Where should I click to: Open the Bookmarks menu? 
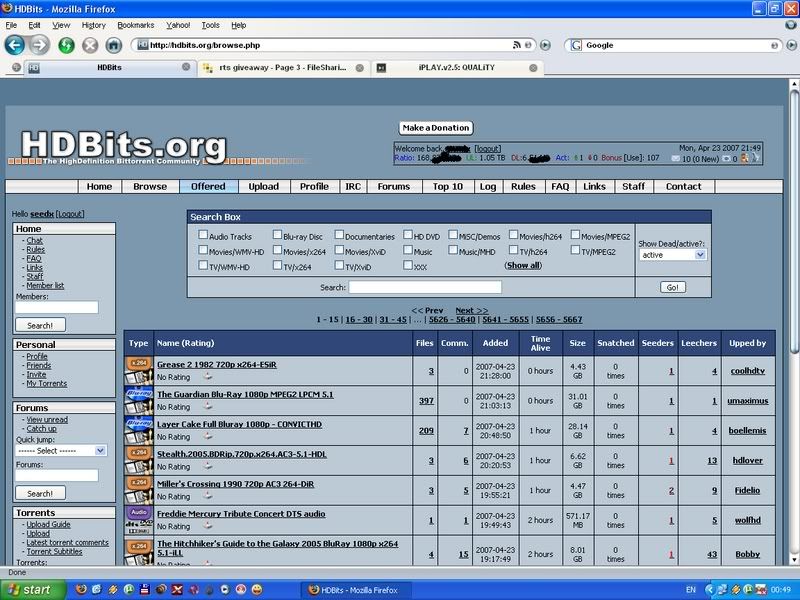pyautogui.click(x=136, y=25)
